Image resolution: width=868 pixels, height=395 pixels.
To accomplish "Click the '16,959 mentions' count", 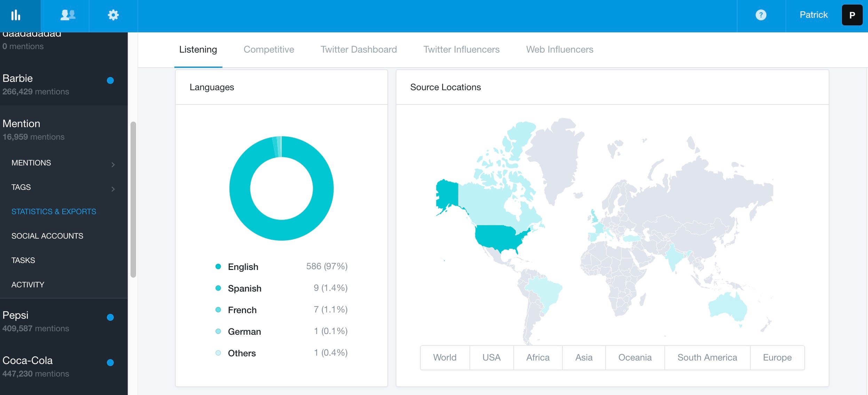I will point(33,137).
